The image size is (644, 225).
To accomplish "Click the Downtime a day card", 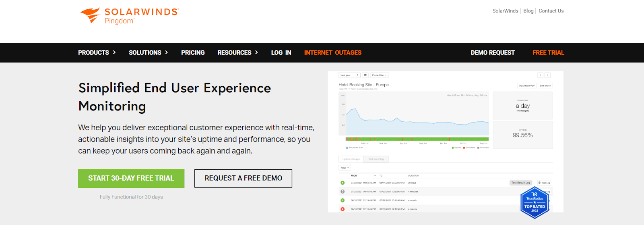I will [x=523, y=106].
